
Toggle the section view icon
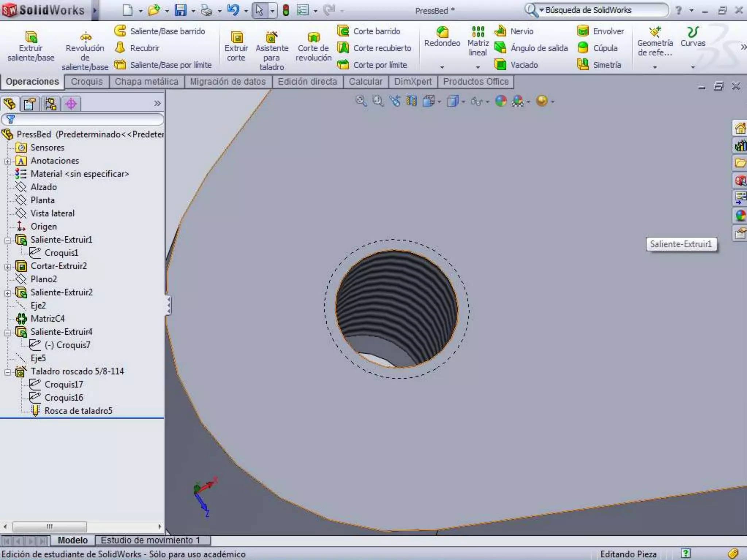point(411,101)
